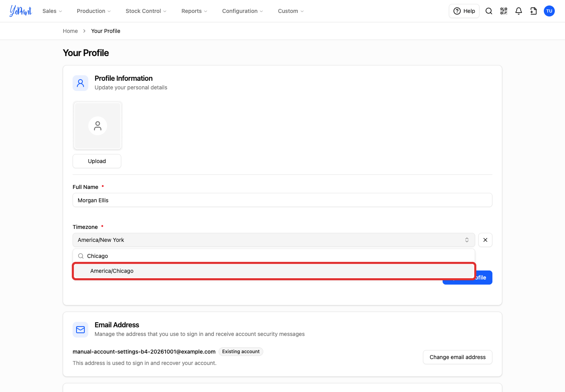The width and height of the screenshot is (565, 392).
Task: Click the Profile Information person icon
Action: point(80,83)
